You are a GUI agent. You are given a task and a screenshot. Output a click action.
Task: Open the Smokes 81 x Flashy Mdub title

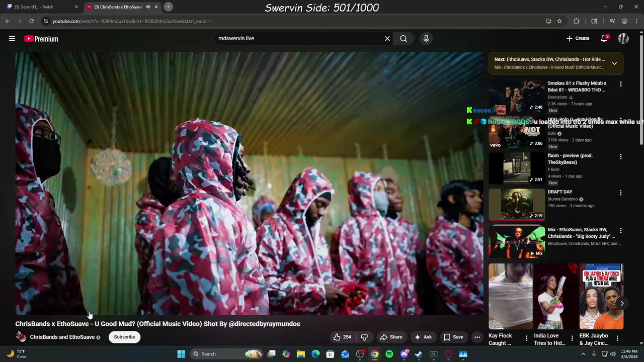tap(577, 86)
